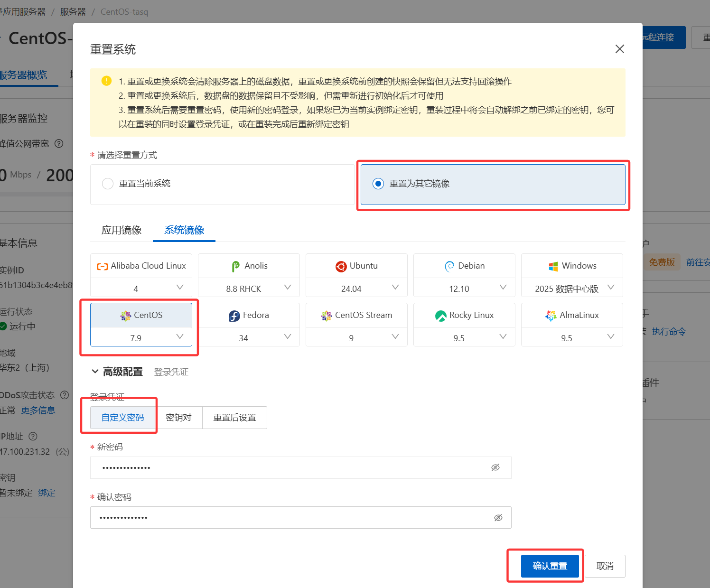Viewport: 710px width, 588px height.
Task: Click the 华东2（上海） region text
Action: point(25,368)
